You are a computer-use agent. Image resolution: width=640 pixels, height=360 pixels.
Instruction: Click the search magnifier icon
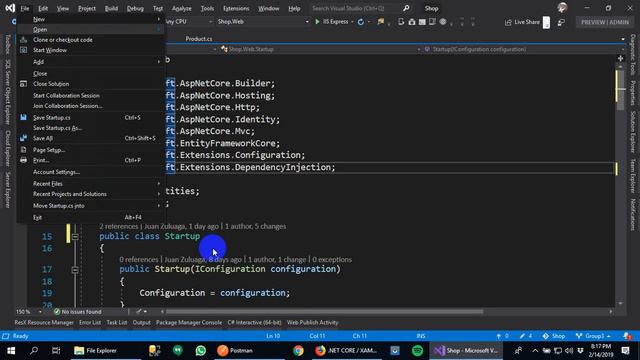coord(406,8)
